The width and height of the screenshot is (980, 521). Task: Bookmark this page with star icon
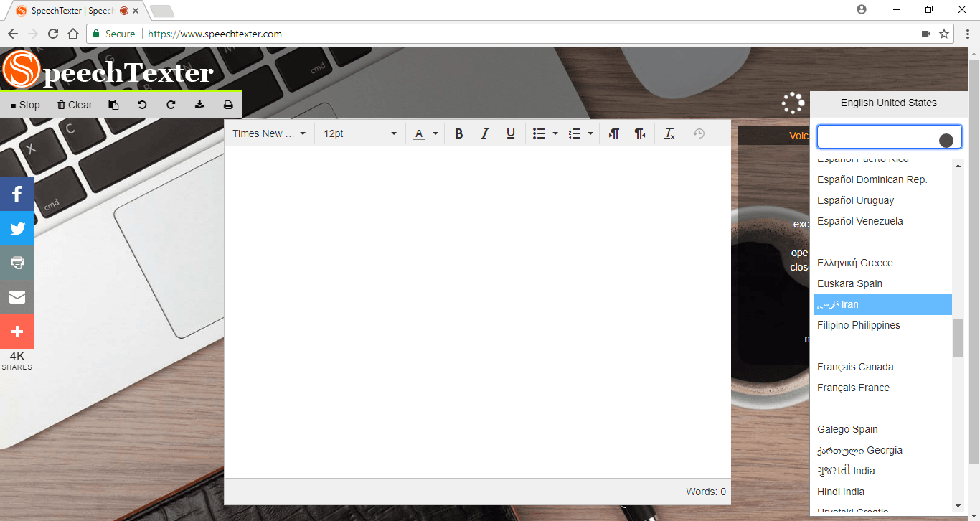[944, 34]
